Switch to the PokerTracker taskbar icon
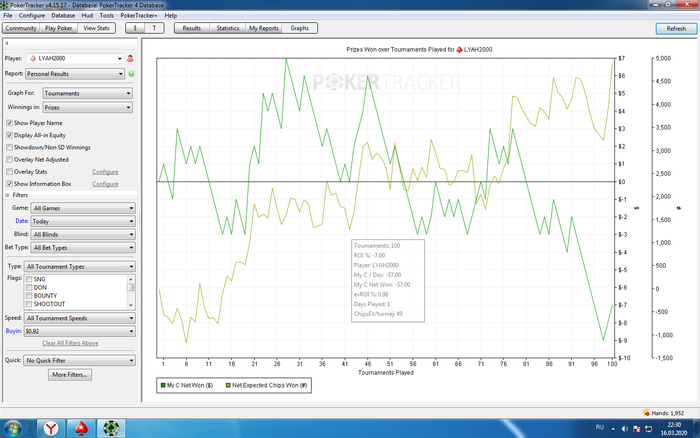The width and height of the screenshot is (700, 438). click(x=111, y=429)
